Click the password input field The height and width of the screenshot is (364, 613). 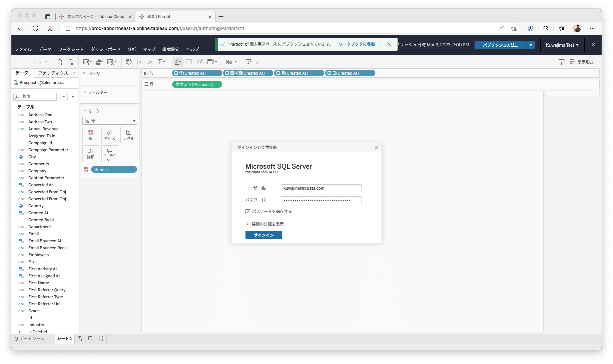point(321,200)
